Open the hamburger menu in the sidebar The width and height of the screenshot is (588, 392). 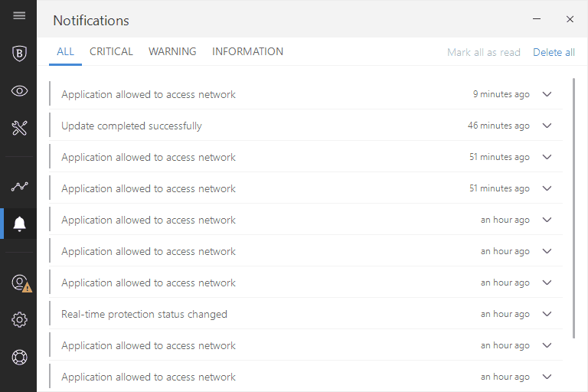(x=19, y=15)
